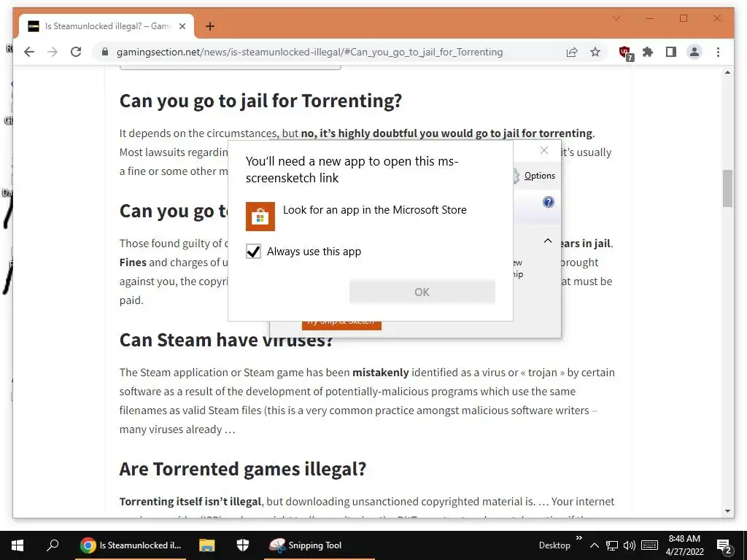Open the volume control
This screenshot has width=747, height=560.
(x=630, y=545)
